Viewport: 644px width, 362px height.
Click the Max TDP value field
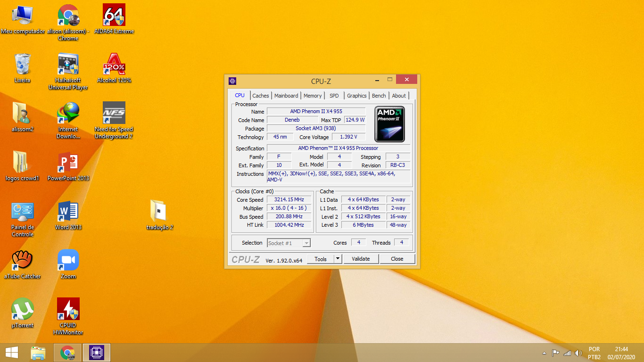pyautogui.click(x=355, y=120)
